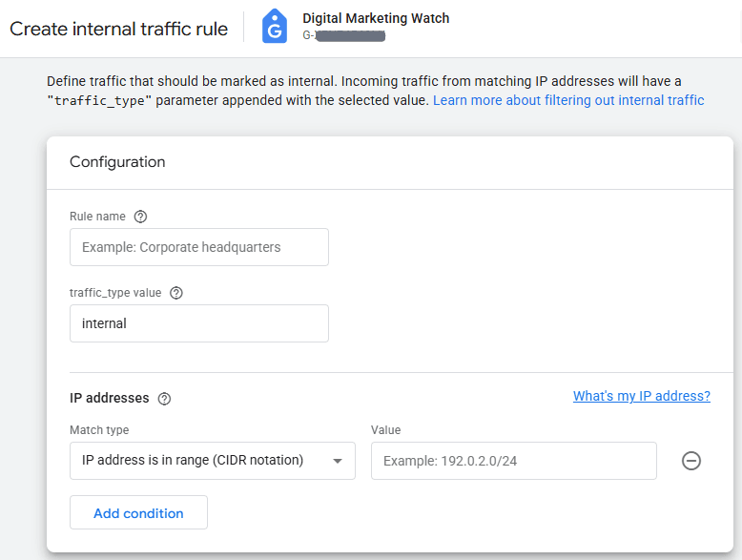The image size is (742, 560).
Task: Click the IP Value input field
Action: pyautogui.click(x=514, y=461)
